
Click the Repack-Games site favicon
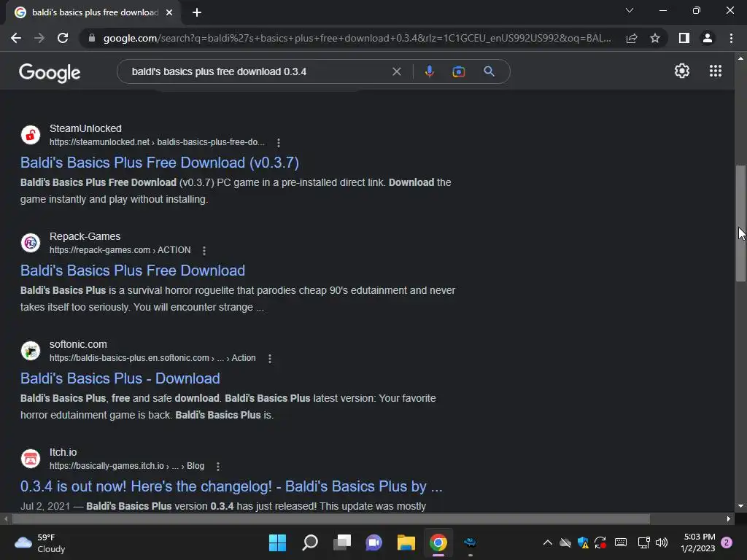[x=31, y=243]
